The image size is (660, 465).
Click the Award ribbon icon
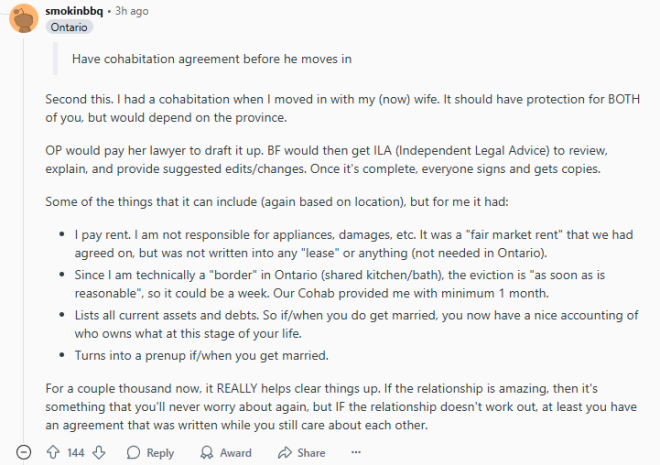207,452
